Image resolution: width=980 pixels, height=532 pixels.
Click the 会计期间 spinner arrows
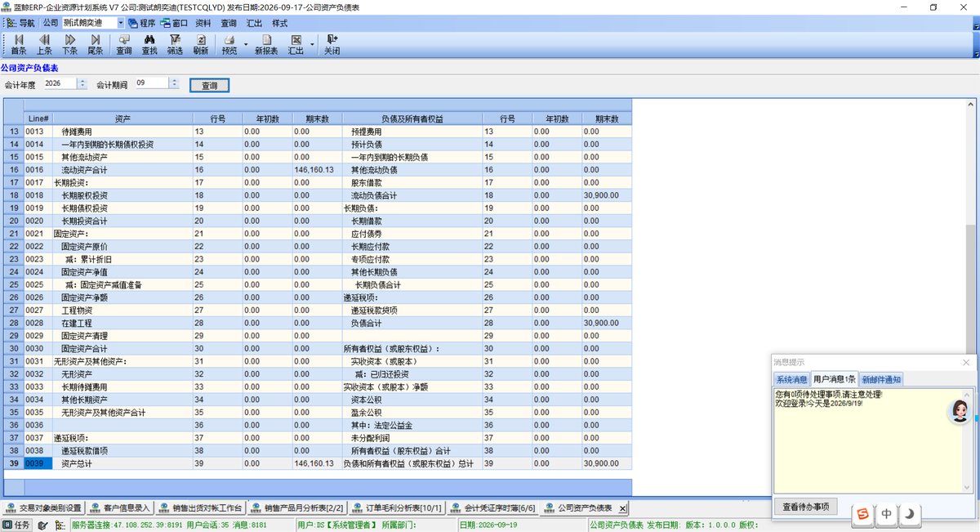point(174,83)
